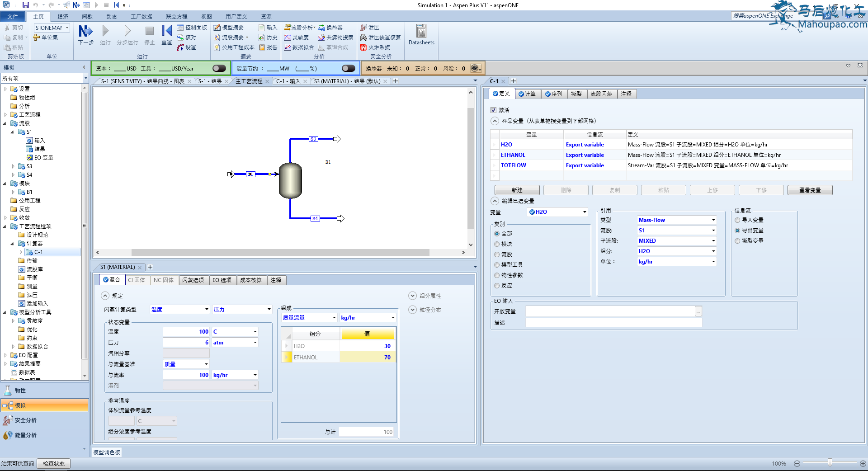Screen dimensions: 868x471
Task: Open Sensitivity (灵敏度) analysis from ribbon
Action: pos(297,38)
